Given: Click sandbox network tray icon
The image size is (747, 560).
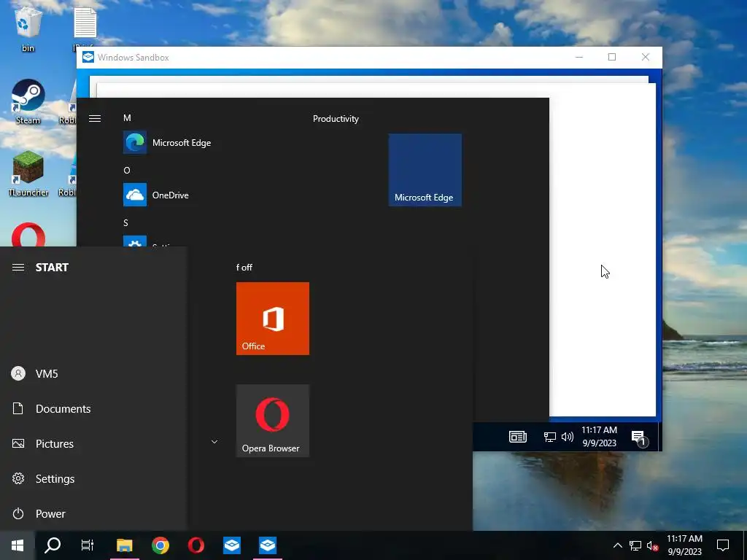Looking at the screenshot, I should tap(550, 437).
